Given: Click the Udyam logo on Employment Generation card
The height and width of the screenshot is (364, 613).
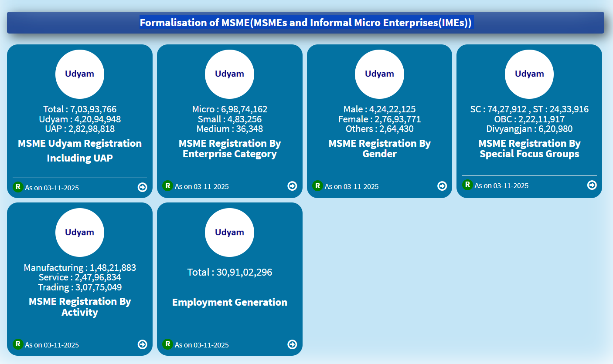Looking at the screenshot, I should tap(229, 233).
